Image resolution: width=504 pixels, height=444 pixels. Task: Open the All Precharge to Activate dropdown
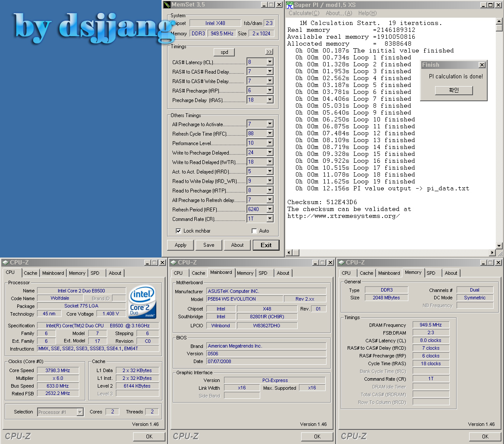(x=270, y=124)
